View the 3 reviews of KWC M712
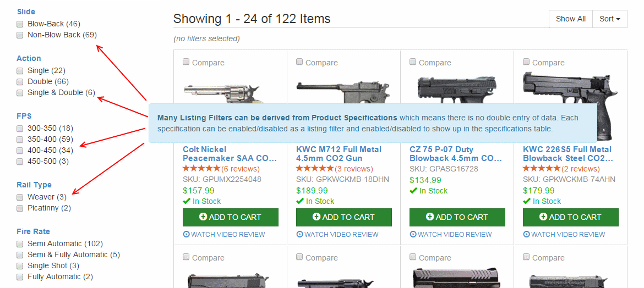 [x=353, y=169]
